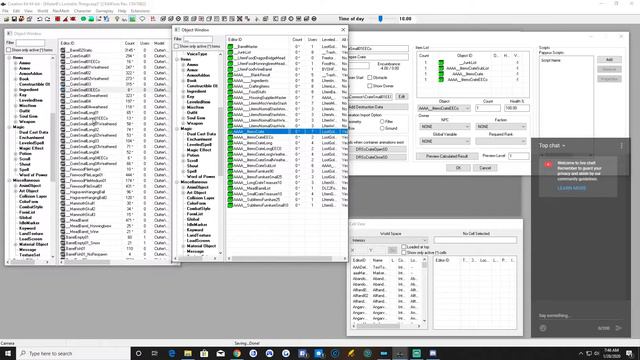Open the NavMesh menu
The width and height of the screenshot is (640, 360).
pos(61,11)
